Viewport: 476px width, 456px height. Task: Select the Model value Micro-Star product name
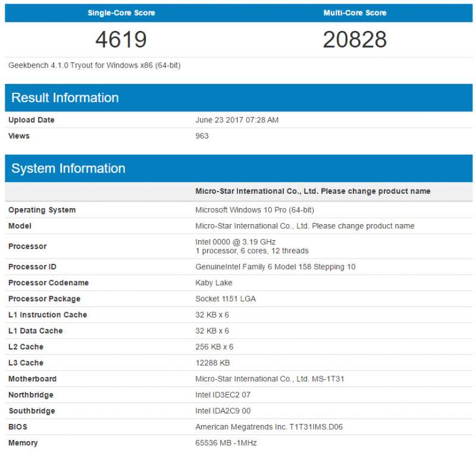tap(305, 226)
